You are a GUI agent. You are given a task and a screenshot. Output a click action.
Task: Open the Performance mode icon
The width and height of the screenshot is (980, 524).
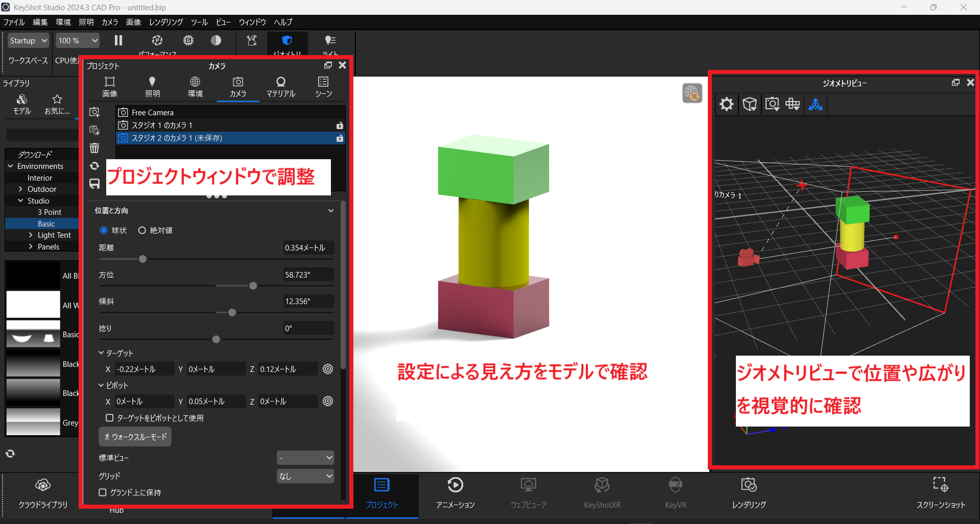pyautogui.click(x=157, y=40)
